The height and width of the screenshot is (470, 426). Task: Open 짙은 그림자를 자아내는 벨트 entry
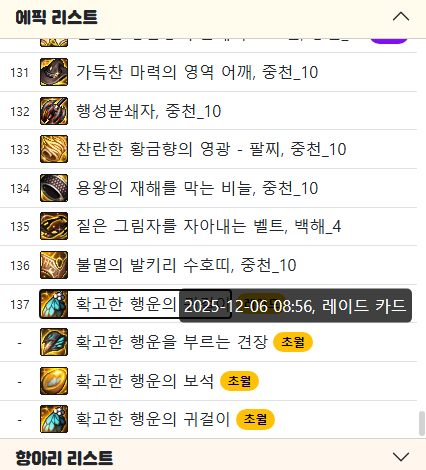click(209, 226)
